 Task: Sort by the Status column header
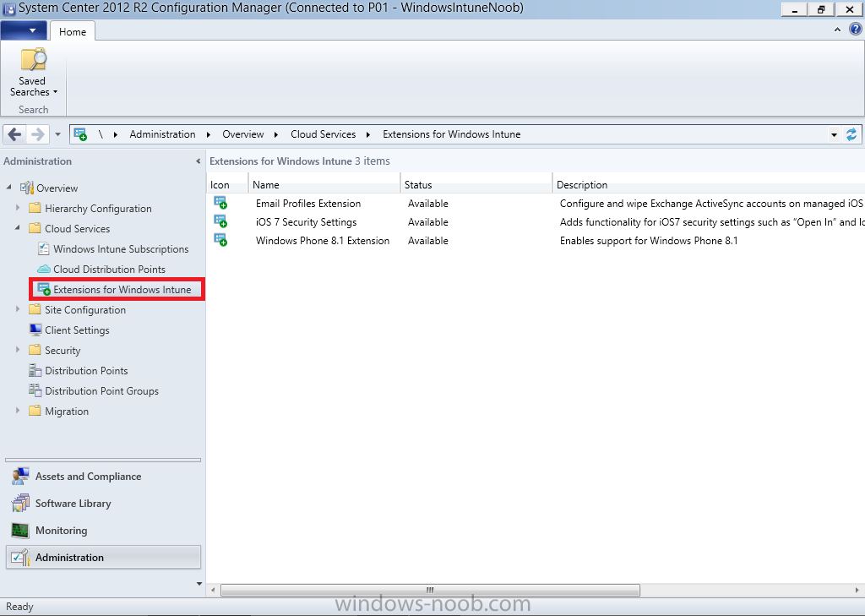476,185
